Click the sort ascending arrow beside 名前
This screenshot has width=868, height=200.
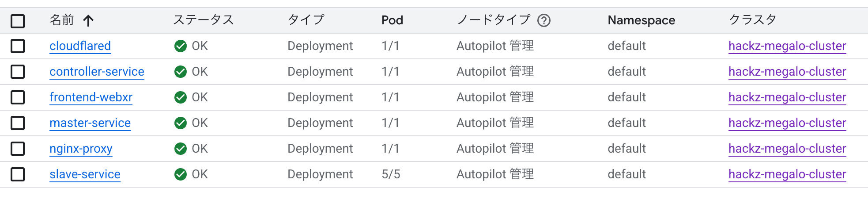click(88, 20)
